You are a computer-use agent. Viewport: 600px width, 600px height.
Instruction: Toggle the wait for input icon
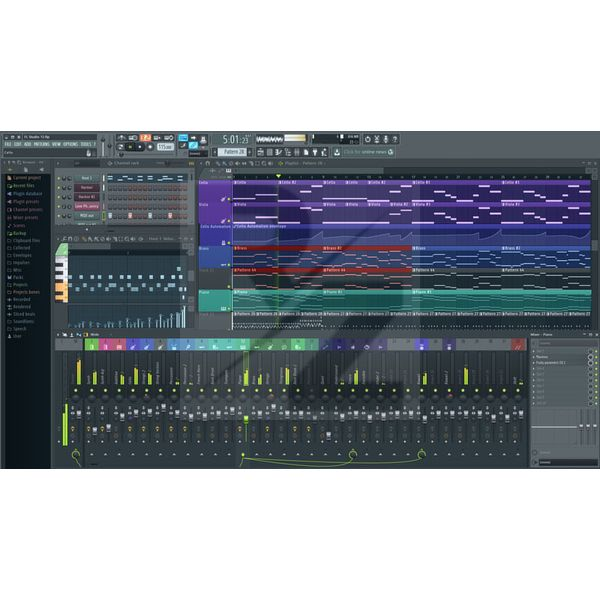click(x=133, y=138)
